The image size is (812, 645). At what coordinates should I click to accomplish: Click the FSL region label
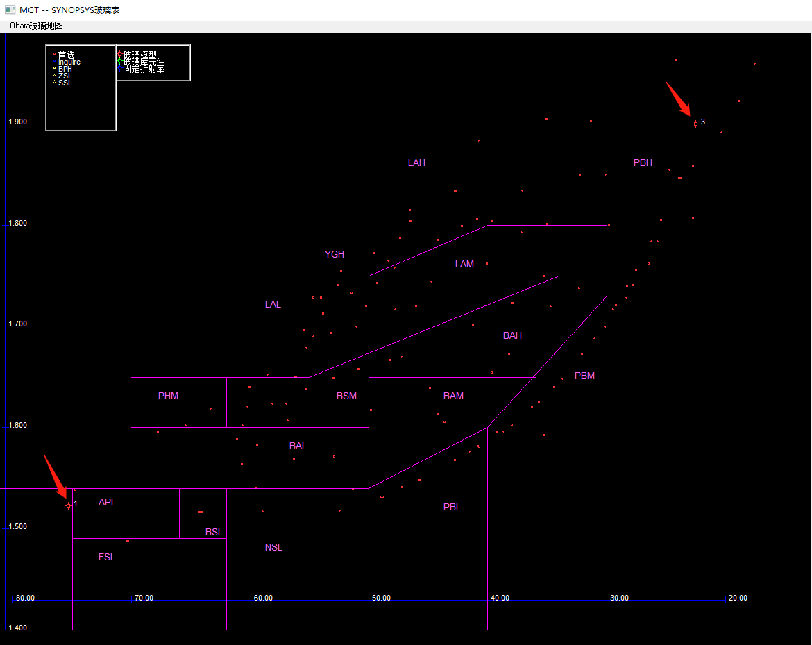click(107, 558)
